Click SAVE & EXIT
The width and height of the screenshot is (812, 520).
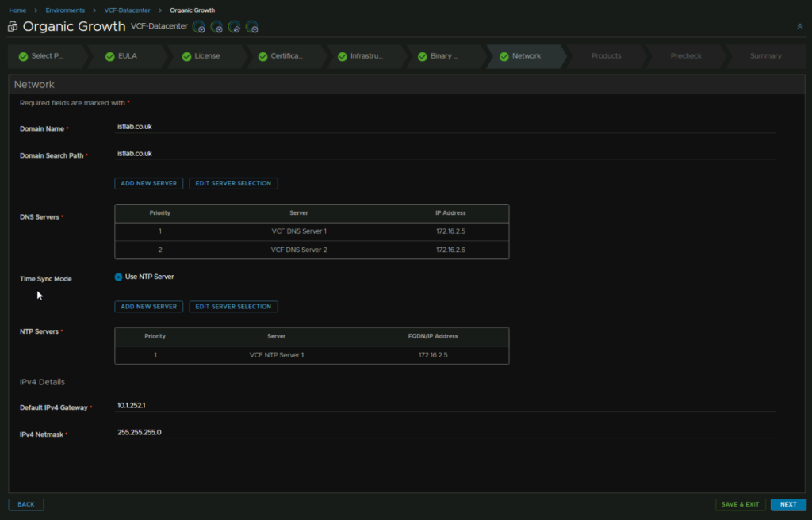(x=740, y=504)
